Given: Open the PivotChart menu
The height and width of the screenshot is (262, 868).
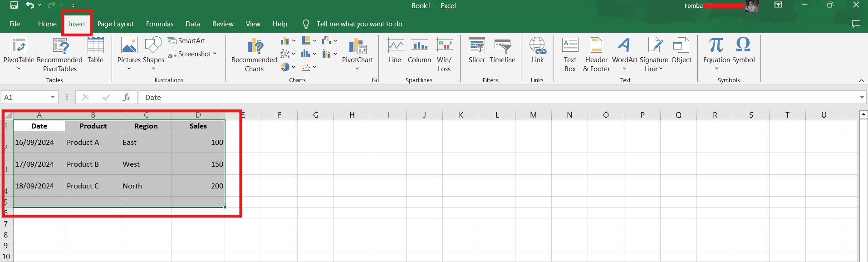Looking at the screenshot, I should point(358,54).
